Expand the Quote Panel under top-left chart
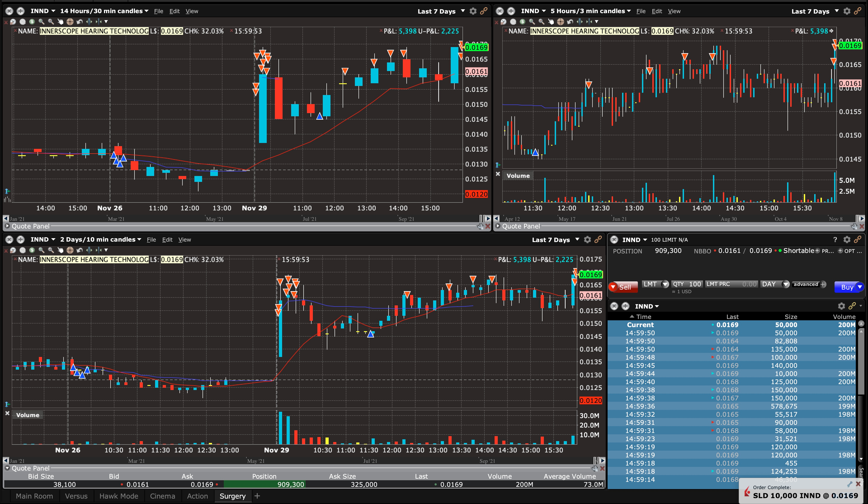This screenshot has height=504, width=868. coord(7,226)
